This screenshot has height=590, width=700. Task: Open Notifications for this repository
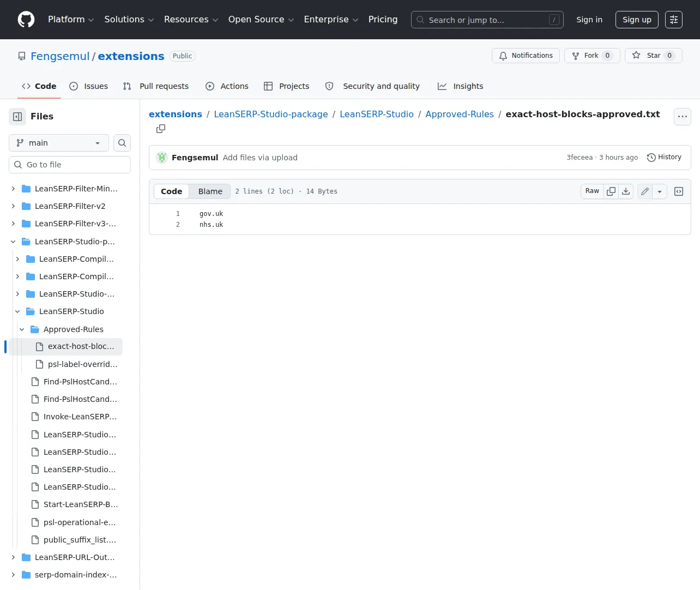coord(526,56)
